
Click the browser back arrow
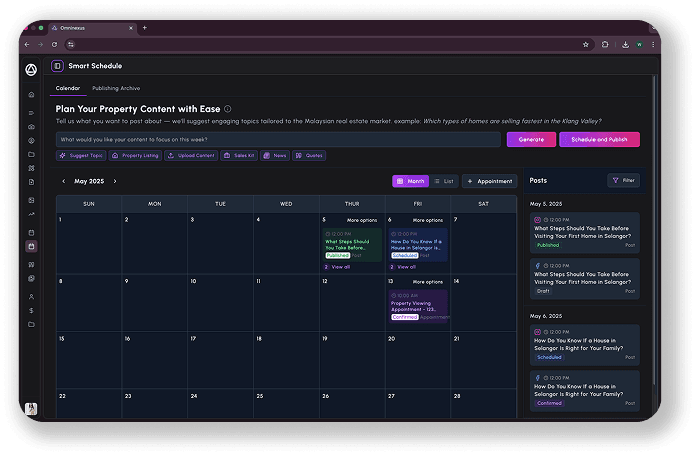pyautogui.click(x=27, y=44)
